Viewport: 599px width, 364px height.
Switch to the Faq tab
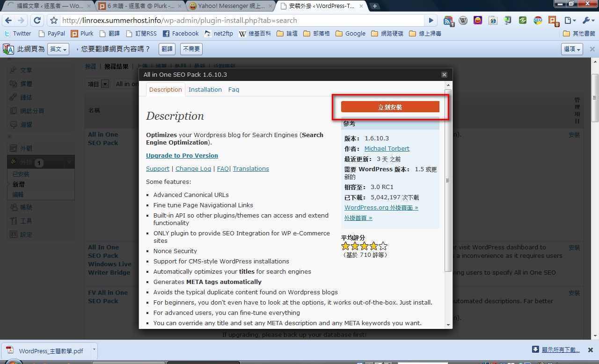(234, 89)
